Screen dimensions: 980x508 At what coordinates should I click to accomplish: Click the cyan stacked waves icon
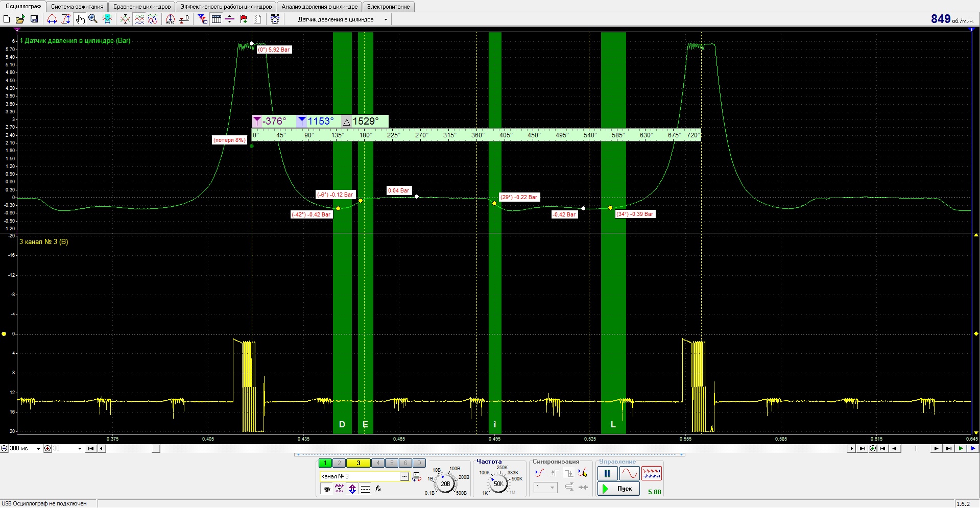[107, 19]
